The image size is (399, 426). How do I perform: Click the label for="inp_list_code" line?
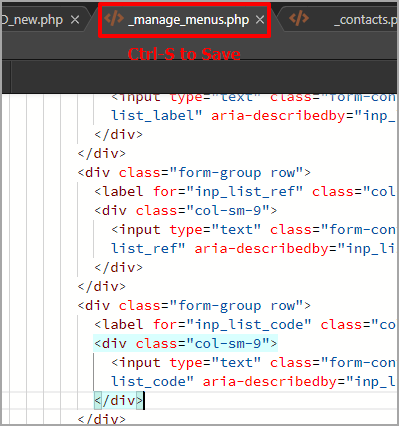point(245,325)
